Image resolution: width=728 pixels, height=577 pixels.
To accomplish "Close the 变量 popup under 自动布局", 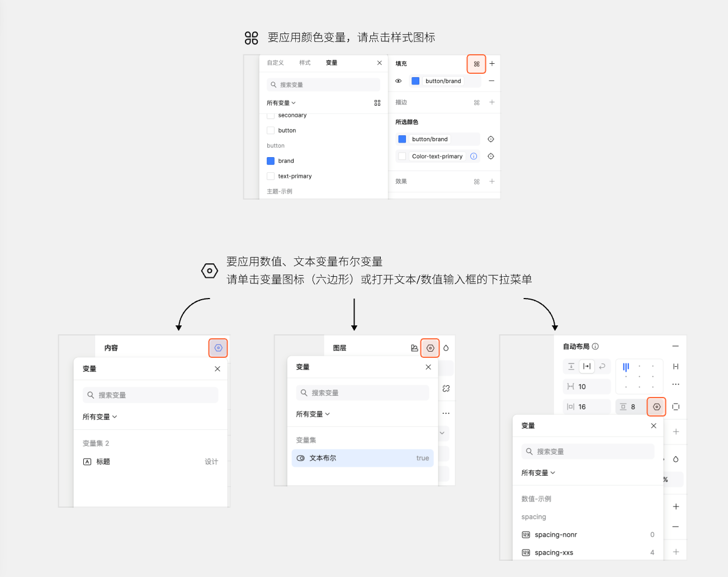I will point(654,426).
